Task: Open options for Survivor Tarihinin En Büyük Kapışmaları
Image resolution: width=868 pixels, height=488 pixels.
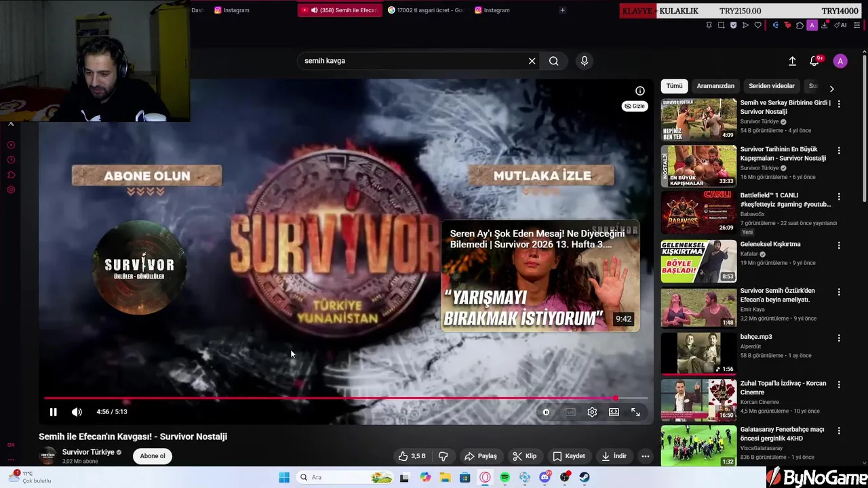Action: (x=839, y=150)
